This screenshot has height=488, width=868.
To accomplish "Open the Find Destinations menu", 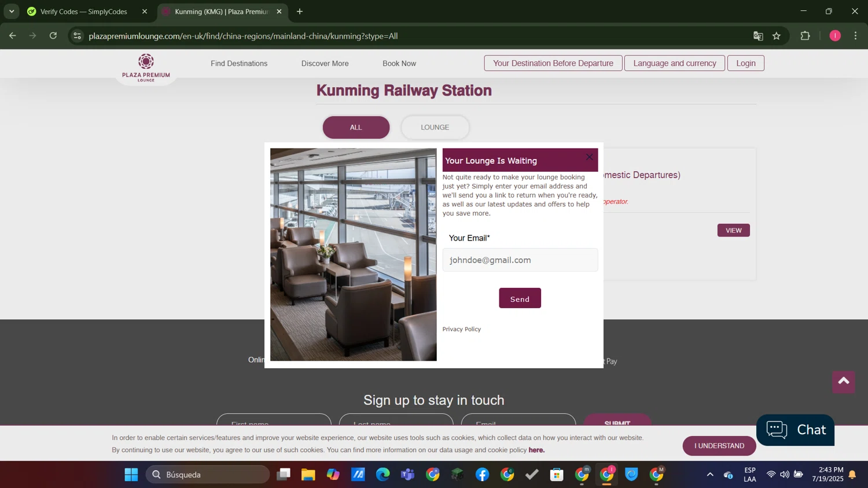I will point(239,64).
